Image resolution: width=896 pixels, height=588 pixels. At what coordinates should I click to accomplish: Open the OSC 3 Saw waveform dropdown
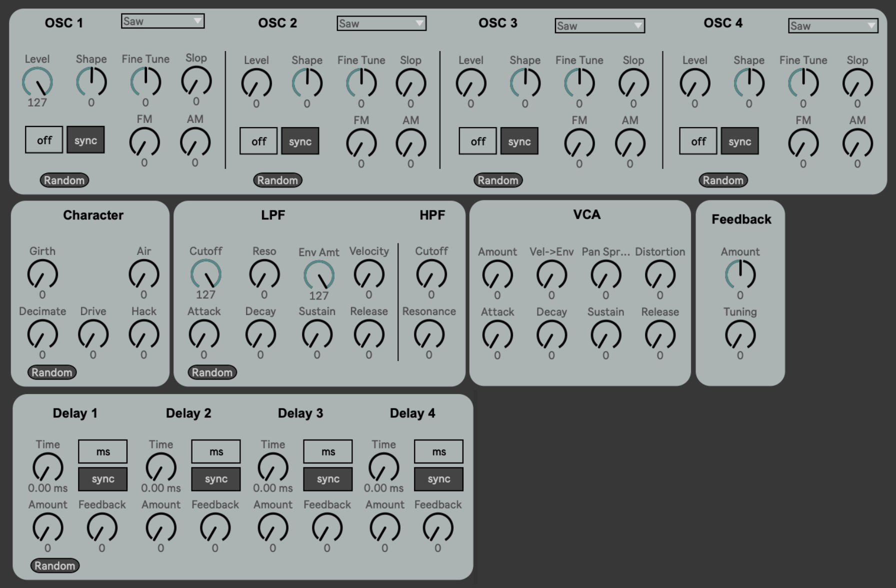pyautogui.click(x=599, y=25)
